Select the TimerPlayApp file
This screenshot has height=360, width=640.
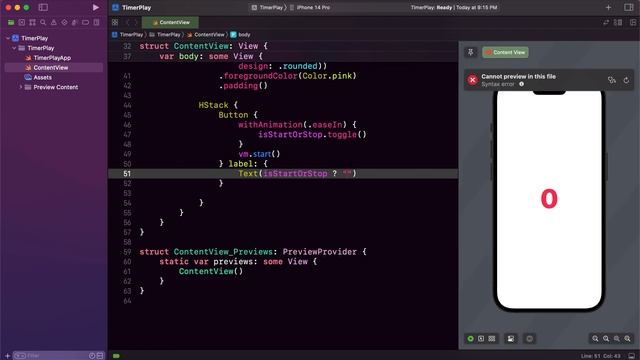click(52, 58)
